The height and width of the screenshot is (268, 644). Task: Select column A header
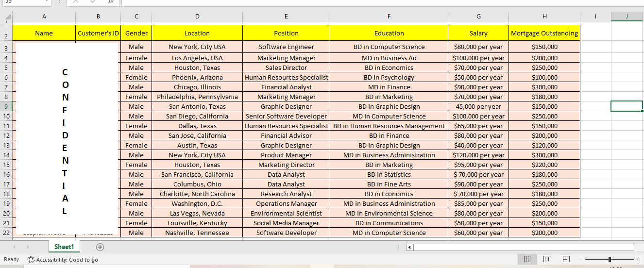pos(44,17)
